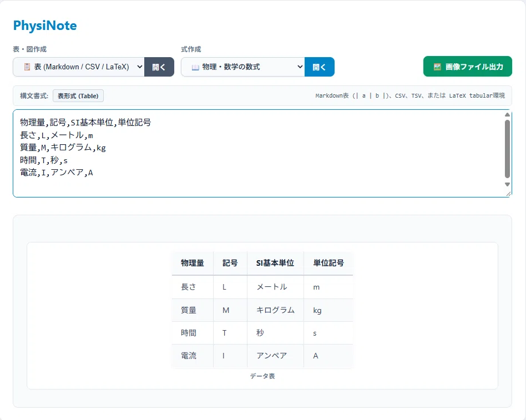This screenshot has width=526, height=420.
Task: Click the SI基本単位 table header
Action: tap(275, 263)
